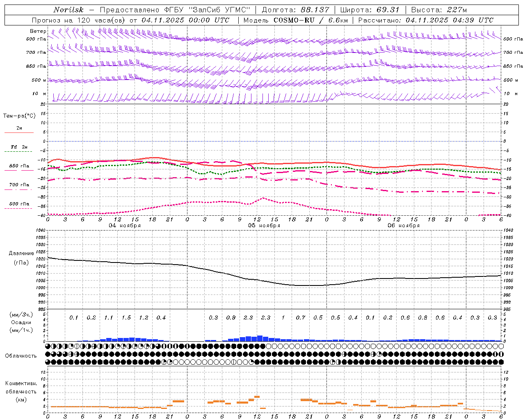Screen dimensions: 525x420
Task: Select the 1020 tick on left pressure axis
Action: coord(41,259)
